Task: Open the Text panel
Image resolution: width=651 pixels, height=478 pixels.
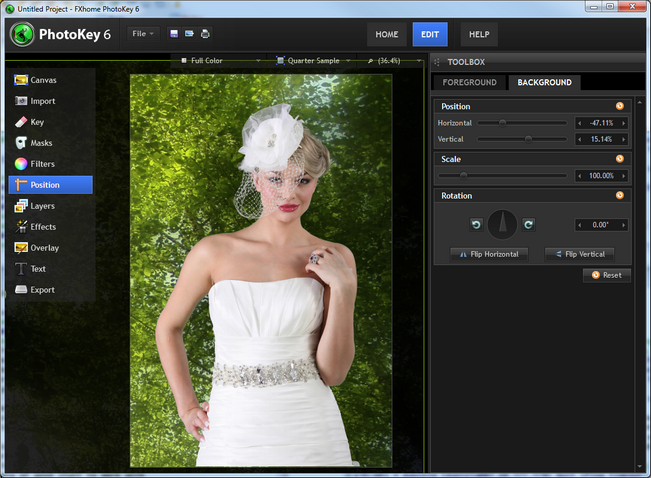Action: pos(51,269)
